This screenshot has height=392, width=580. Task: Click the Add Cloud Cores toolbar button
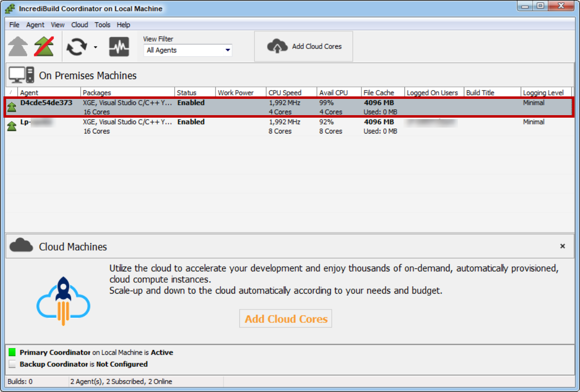point(304,46)
